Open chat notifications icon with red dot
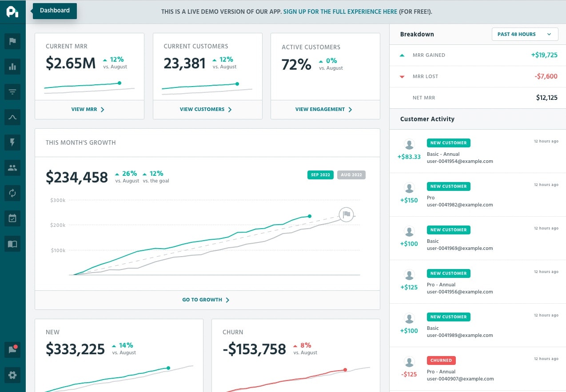 pos(12,350)
